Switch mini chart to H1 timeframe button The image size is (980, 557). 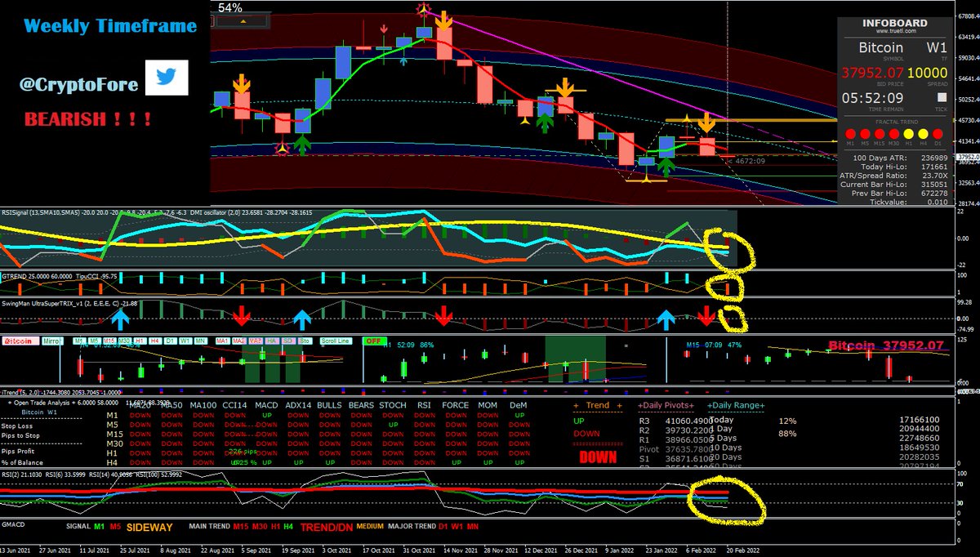[x=140, y=341]
